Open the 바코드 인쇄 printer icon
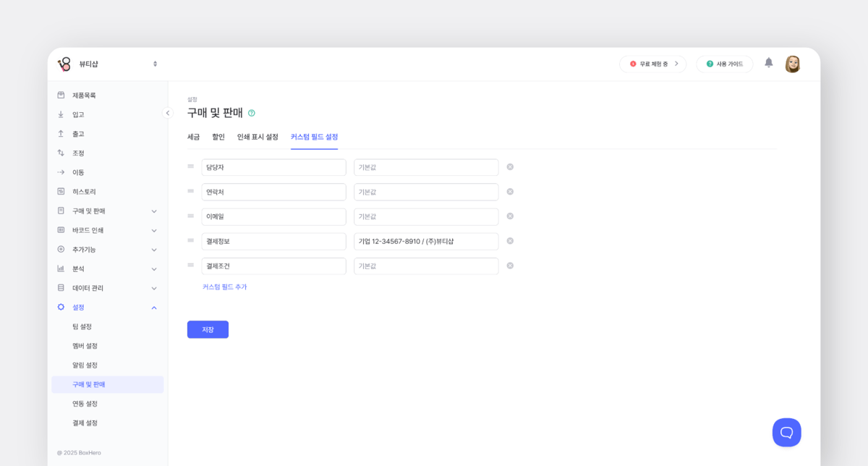Viewport: 868px width, 466px height. pyautogui.click(x=61, y=230)
